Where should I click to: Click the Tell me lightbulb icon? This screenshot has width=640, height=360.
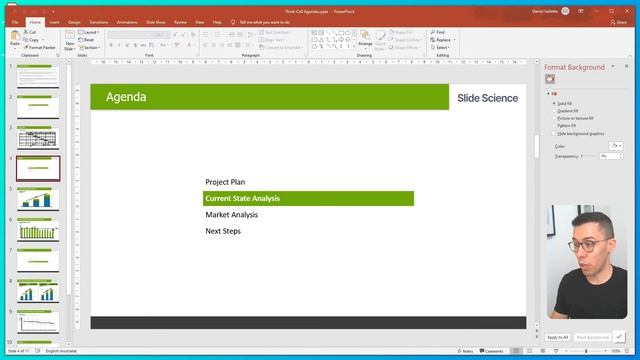pos(233,22)
